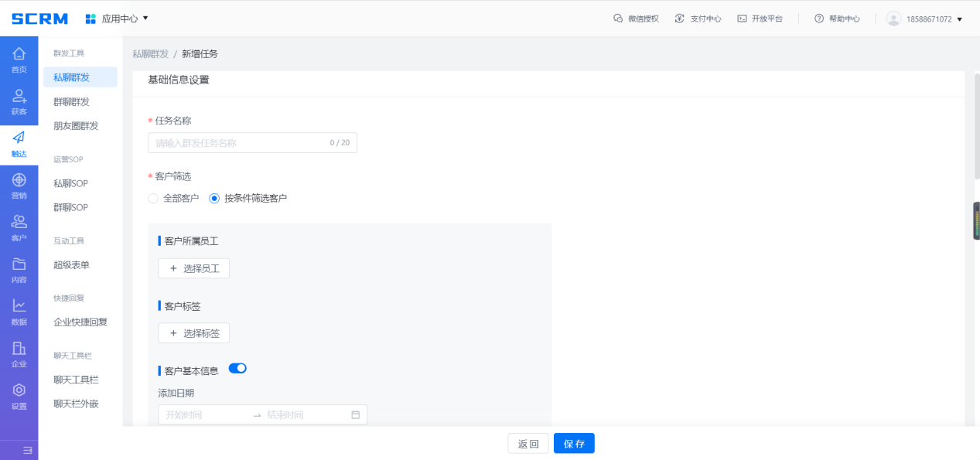Select the 全部客户 radio option
The image size is (980, 460).
tap(153, 198)
